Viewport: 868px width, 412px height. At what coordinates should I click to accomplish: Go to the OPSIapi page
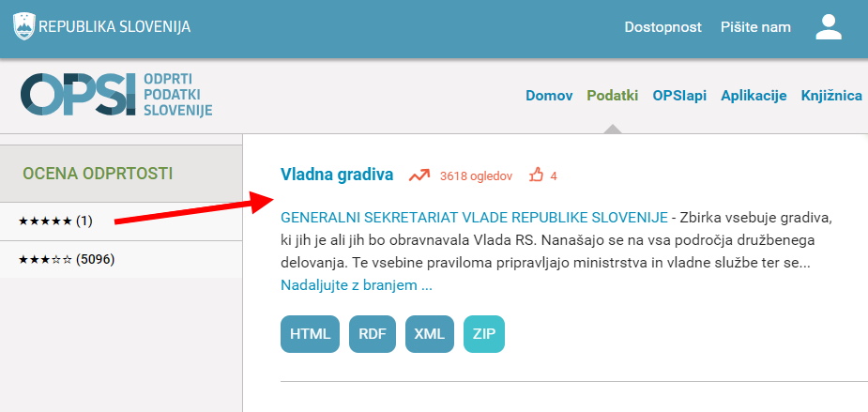pos(679,96)
